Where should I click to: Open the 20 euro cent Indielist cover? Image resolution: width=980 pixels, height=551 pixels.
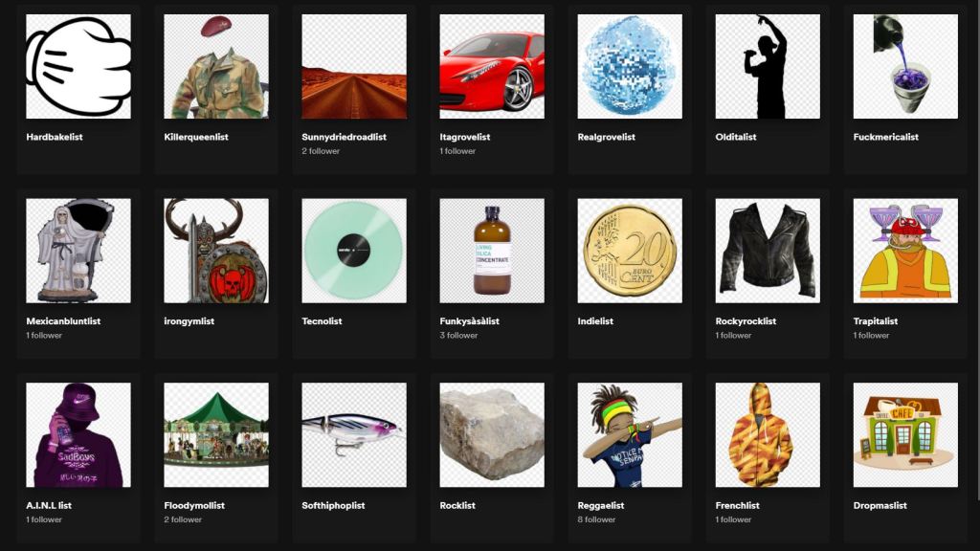(630, 251)
